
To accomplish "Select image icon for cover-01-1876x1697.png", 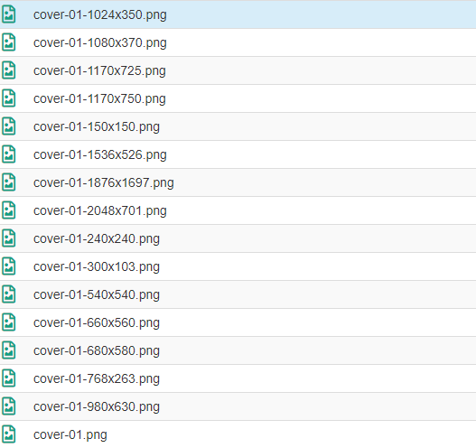I will coord(9,182).
